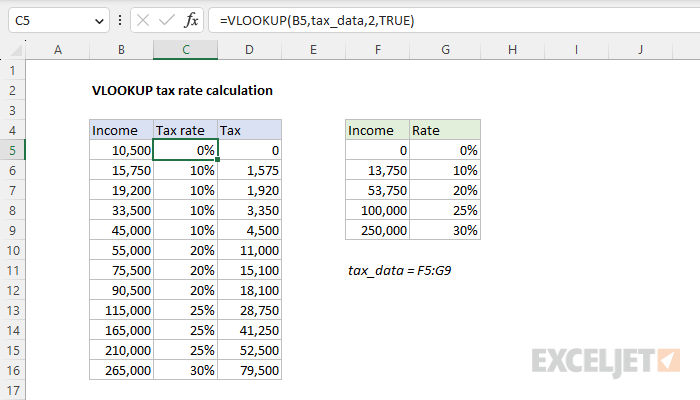Click lookup table income 13,750

(378, 170)
